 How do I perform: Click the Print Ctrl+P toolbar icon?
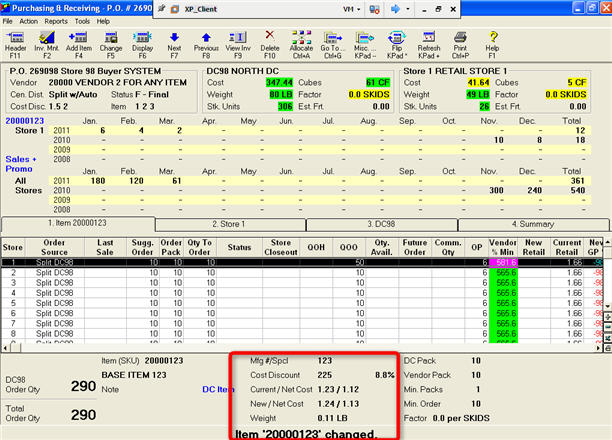(460, 41)
